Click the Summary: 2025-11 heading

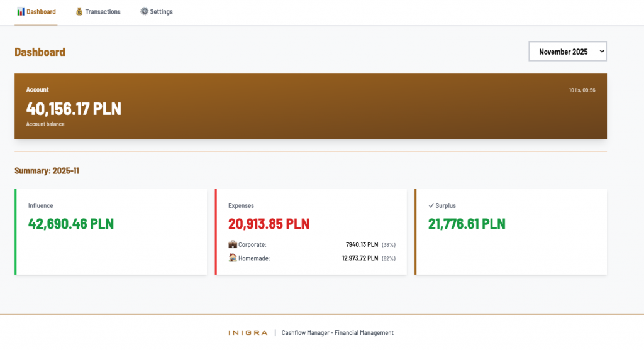pos(47,171)
